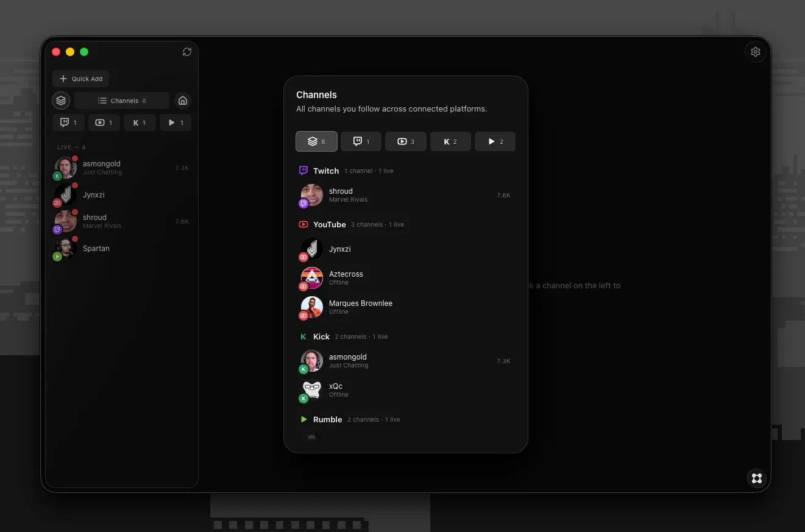The image size is (805, 532).
Task: Click Marques Brownlee avatar
Action: [311, 307]
